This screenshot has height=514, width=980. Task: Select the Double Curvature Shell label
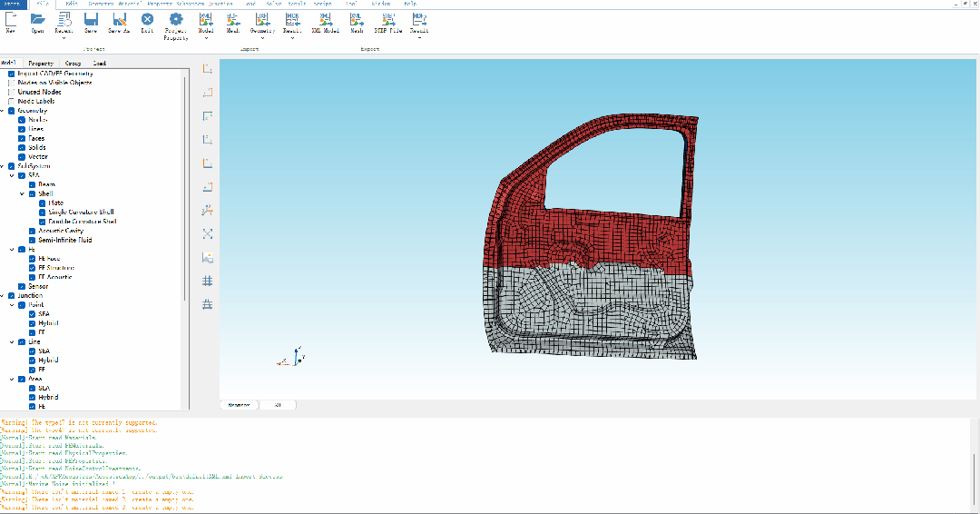click(83, 222)
